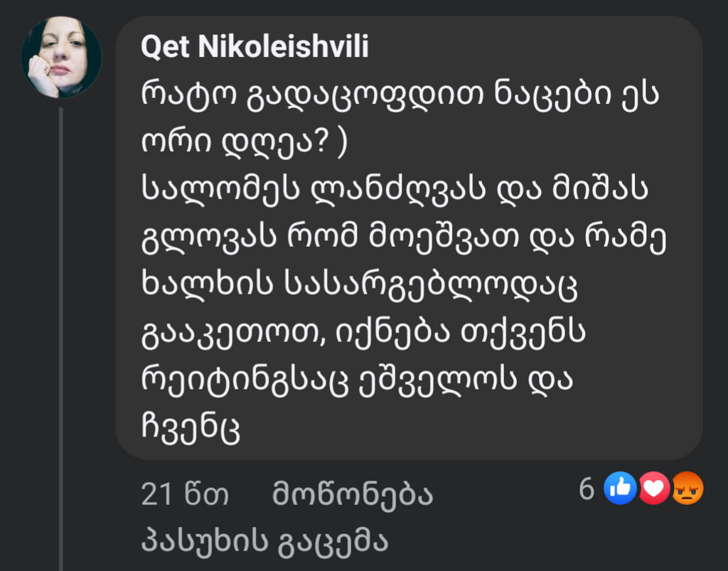Open Qet Nikoleishvili's profile picture
The image size is (728, 571).
pyautogui.click(x=61, y=57)
